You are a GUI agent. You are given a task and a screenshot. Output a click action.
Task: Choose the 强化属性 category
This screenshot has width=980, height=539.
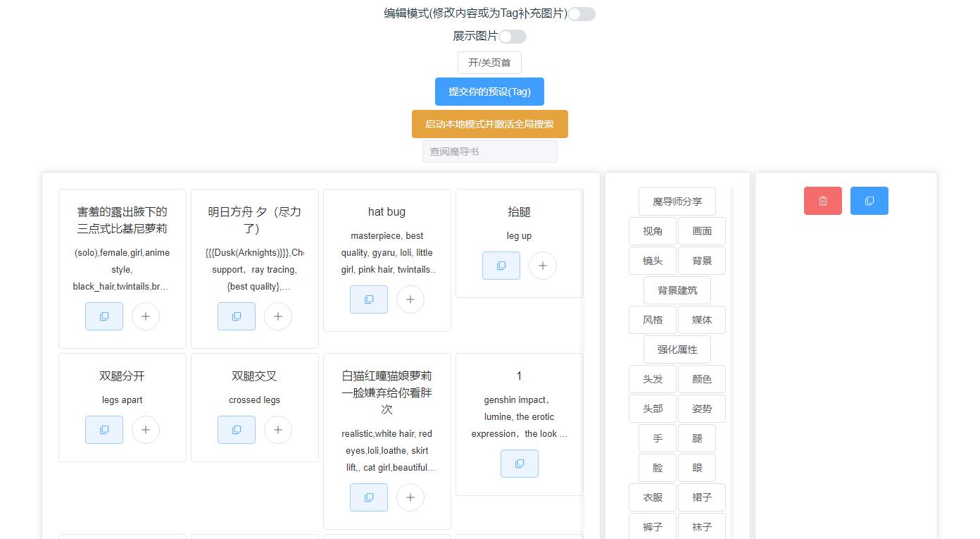677,349
